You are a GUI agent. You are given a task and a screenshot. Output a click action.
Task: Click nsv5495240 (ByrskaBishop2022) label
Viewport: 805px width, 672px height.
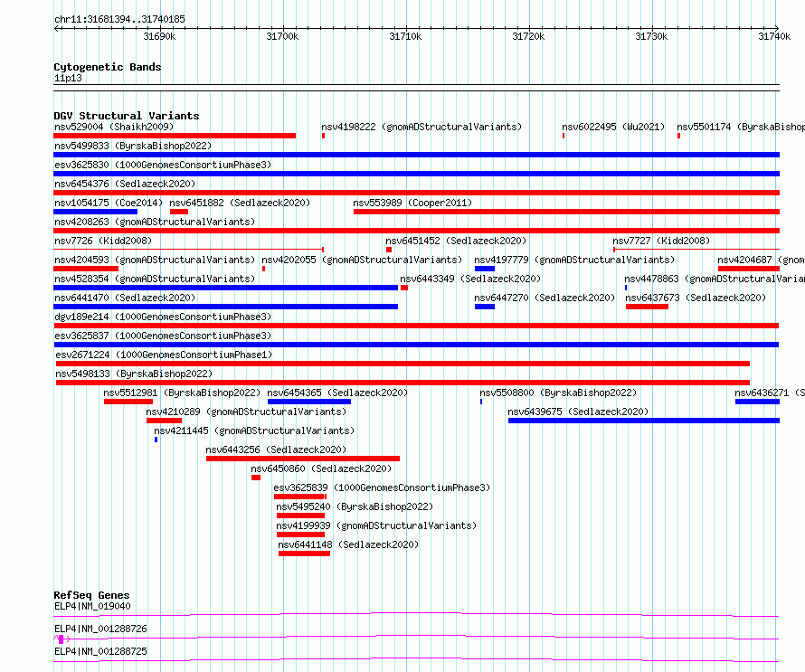point(355,506)
